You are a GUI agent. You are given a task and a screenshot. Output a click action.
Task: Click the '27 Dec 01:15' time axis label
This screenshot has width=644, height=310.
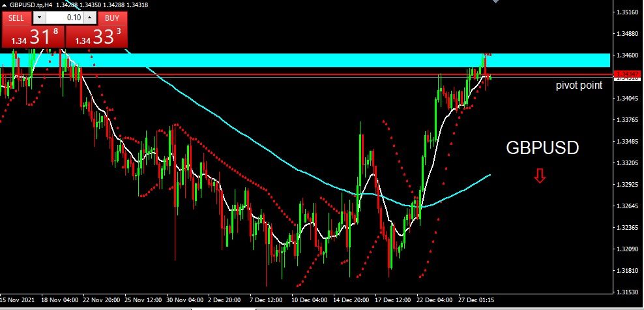[x=476, y=300]
